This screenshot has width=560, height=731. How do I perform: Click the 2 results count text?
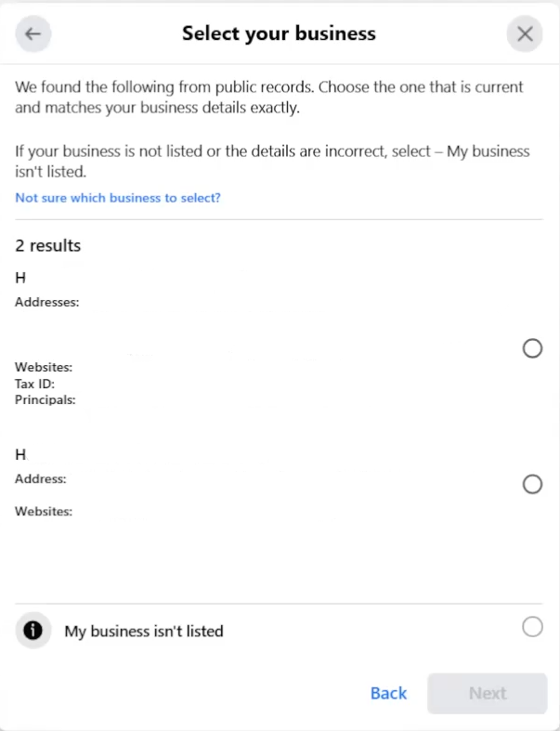(x=48, y=246)
